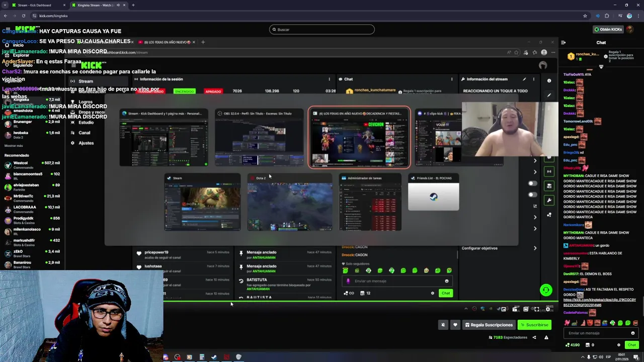Collapse the chat panel with arrow icon
The height and width of the screenshot is (362, 644).
pos(563,43)
